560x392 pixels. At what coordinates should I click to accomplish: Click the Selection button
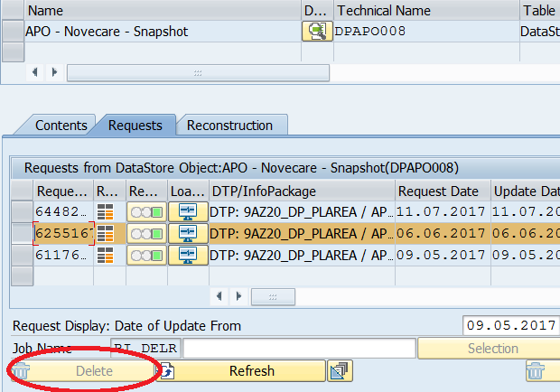pyautogui.click(x=492, y=349)
